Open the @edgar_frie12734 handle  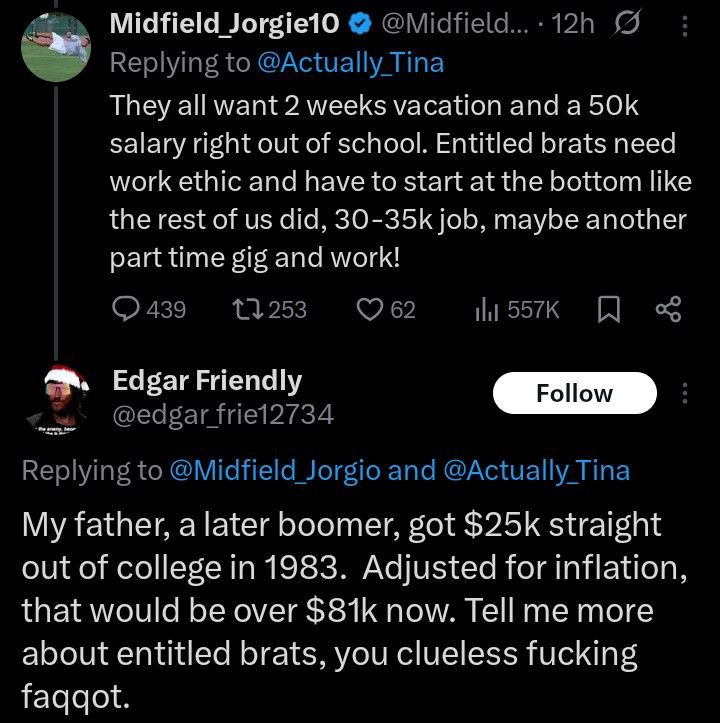pos(223,413)
